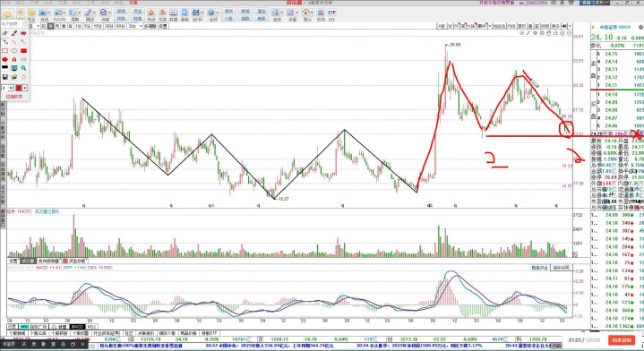The image size is (644, 351).
Task: Select the MACD indicator tab
Action: [77, 327]
